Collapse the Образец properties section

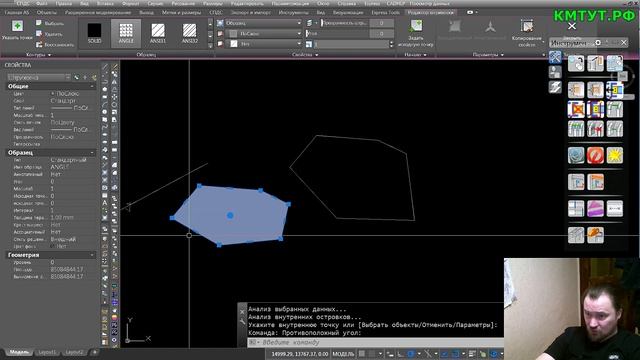coord(91,153)
